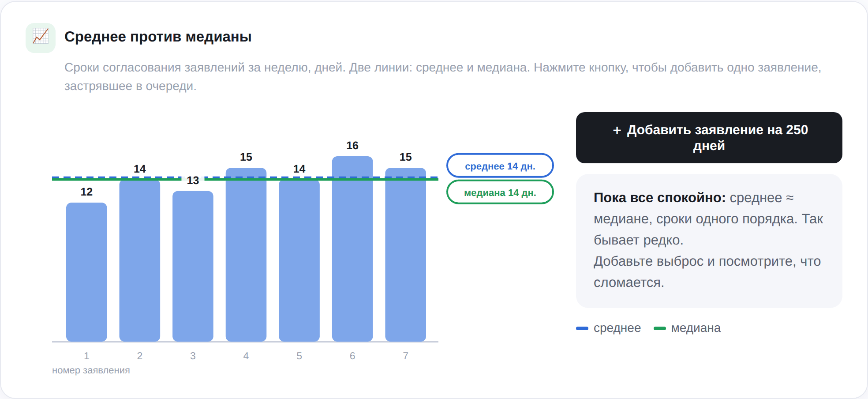The width and height of the screenshot is (868, 399).
Task: Click the blue среднее legend swatch
Action: [582, 328]
